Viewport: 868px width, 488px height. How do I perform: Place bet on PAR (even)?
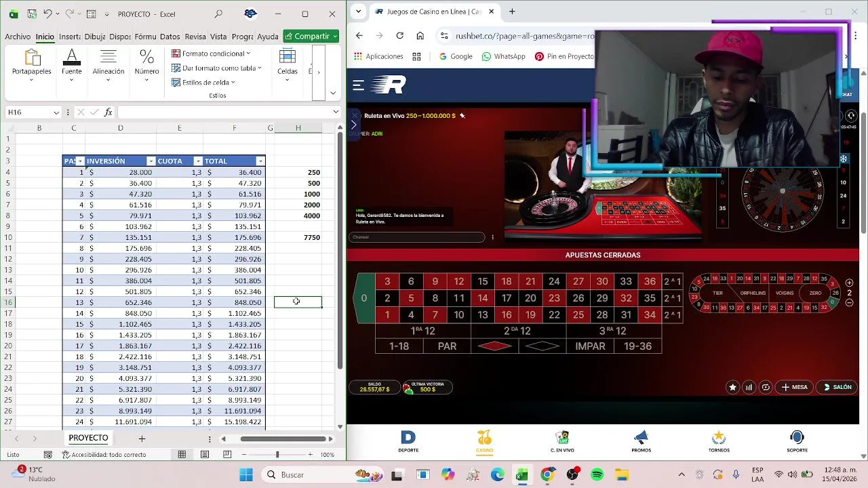coord(447,346)
